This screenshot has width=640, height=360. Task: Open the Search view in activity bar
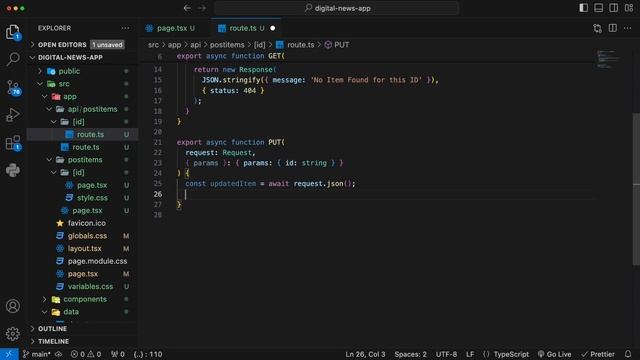(x=13, y=59)
